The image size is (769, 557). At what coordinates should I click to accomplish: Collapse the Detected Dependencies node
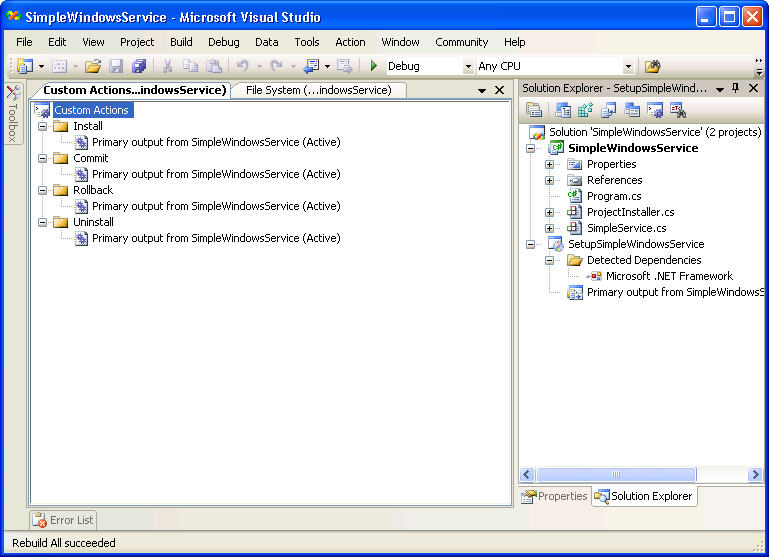click(549, 260)
